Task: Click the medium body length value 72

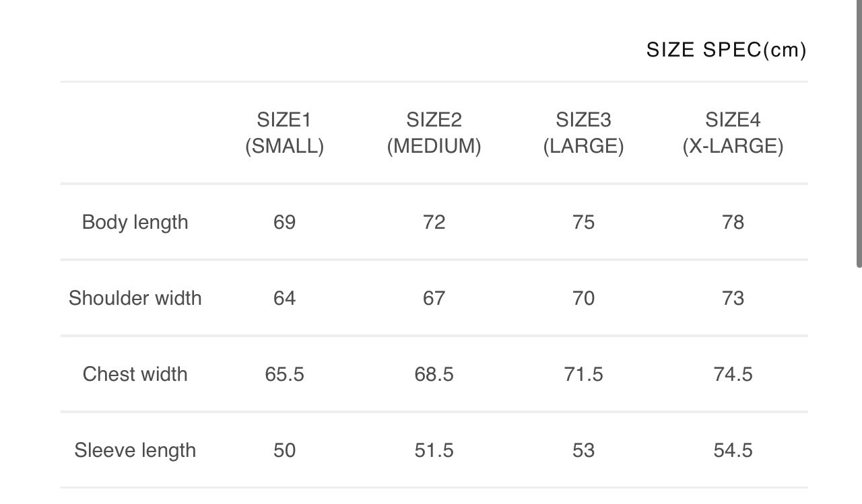Action: (434, 222)
